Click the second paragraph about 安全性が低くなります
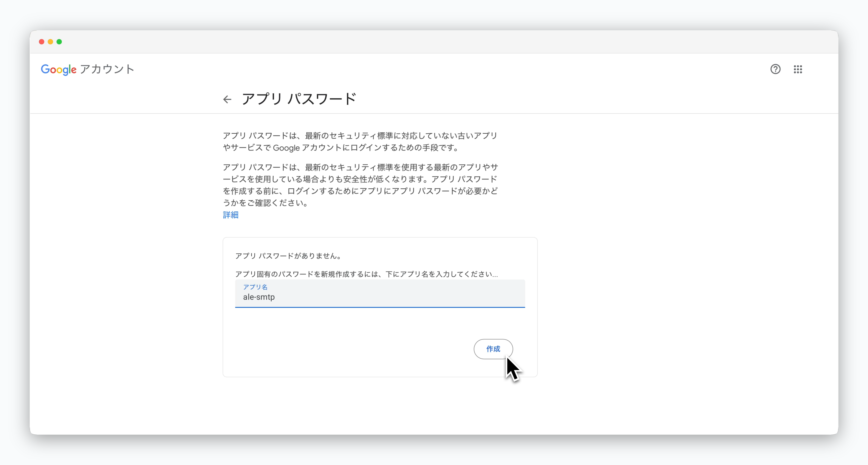The width and height of the screenshot is (868, 465). (360, 185)
